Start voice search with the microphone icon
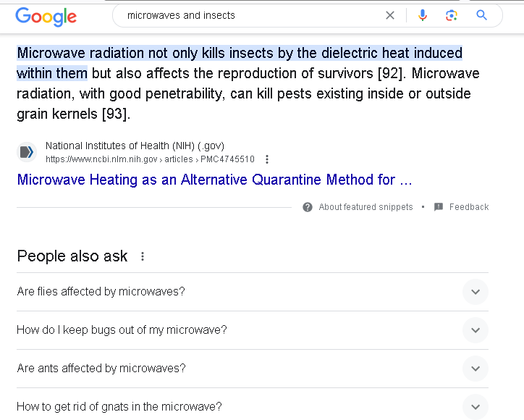The width and height of the screenshot is (524, 420). pyautogui.click(x=423, y=15)
